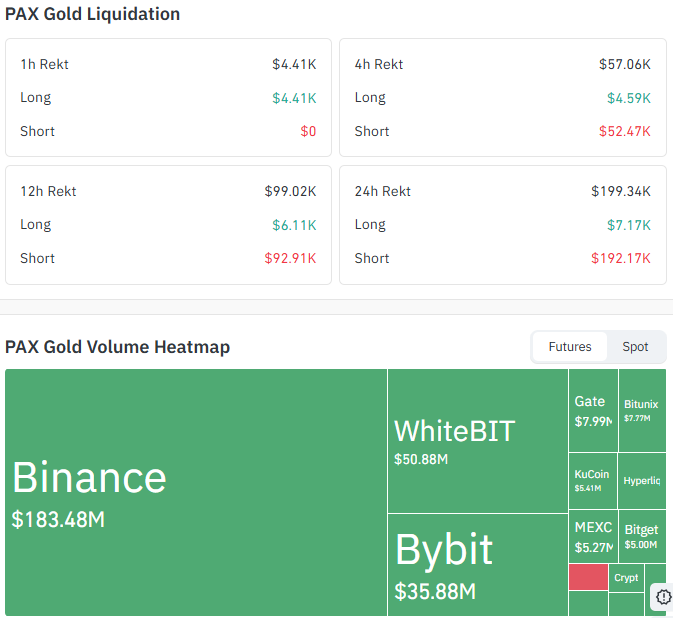Select the Bitunix $7.77M heatmap tile

pos(643,410)
